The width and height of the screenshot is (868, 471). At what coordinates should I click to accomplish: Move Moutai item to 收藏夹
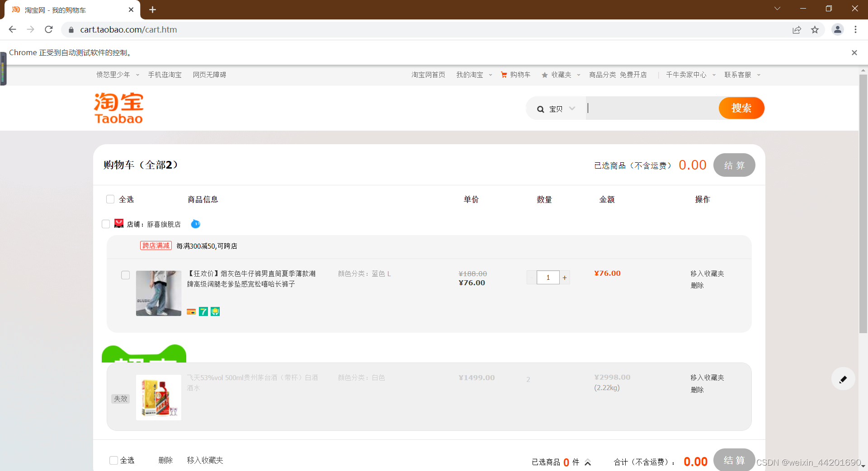tap(707, 377)
